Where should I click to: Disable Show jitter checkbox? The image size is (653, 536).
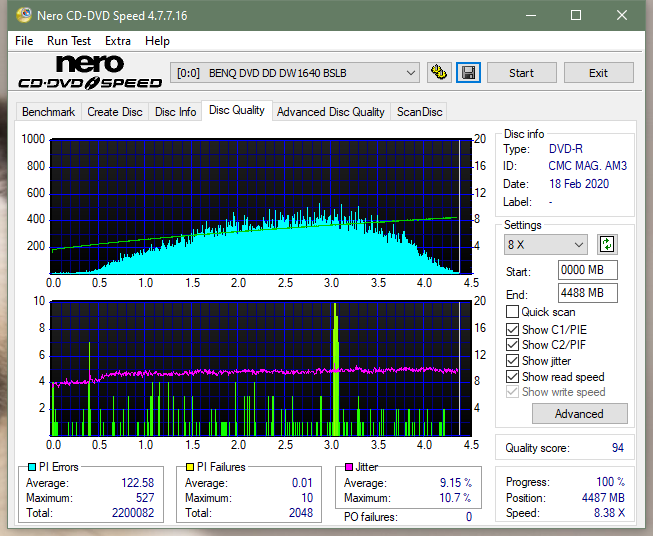512,361
